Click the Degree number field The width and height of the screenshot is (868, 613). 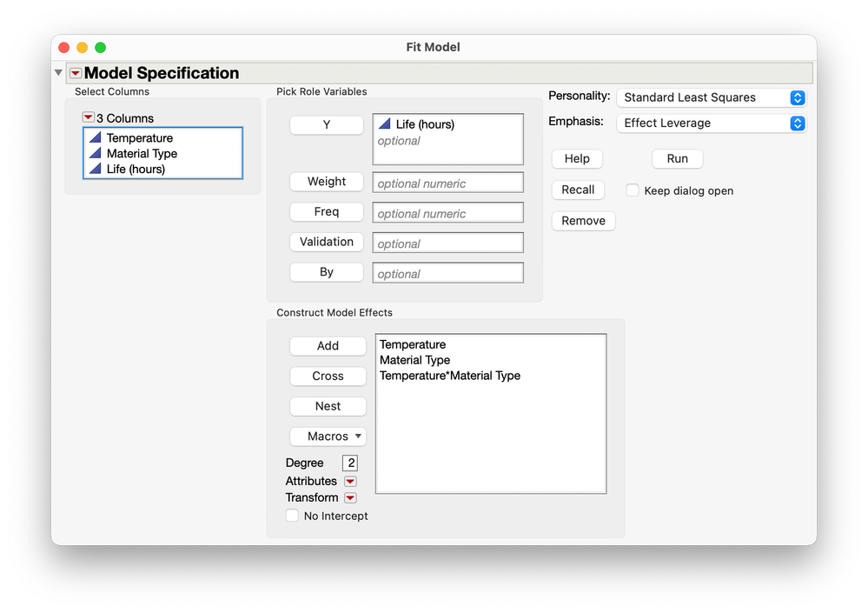350,463
